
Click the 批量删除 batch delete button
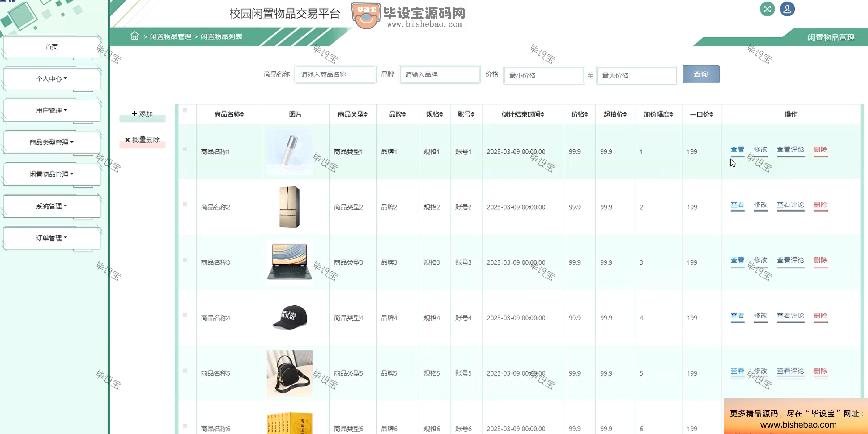click(142, 140)
